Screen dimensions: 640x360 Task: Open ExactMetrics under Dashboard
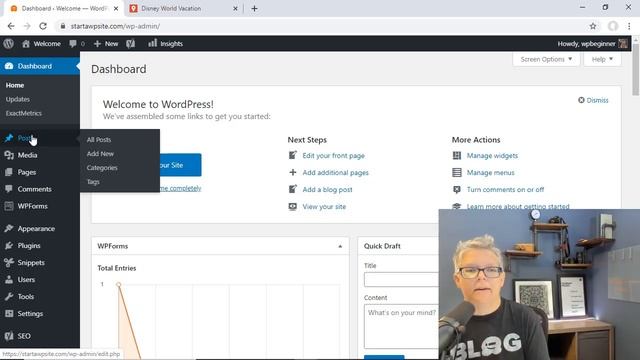coord(24,113)
